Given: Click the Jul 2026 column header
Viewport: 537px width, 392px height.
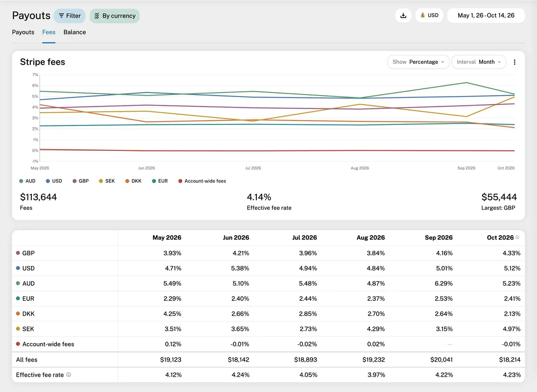Looking at the screenshot, I should tap(304, 238).
